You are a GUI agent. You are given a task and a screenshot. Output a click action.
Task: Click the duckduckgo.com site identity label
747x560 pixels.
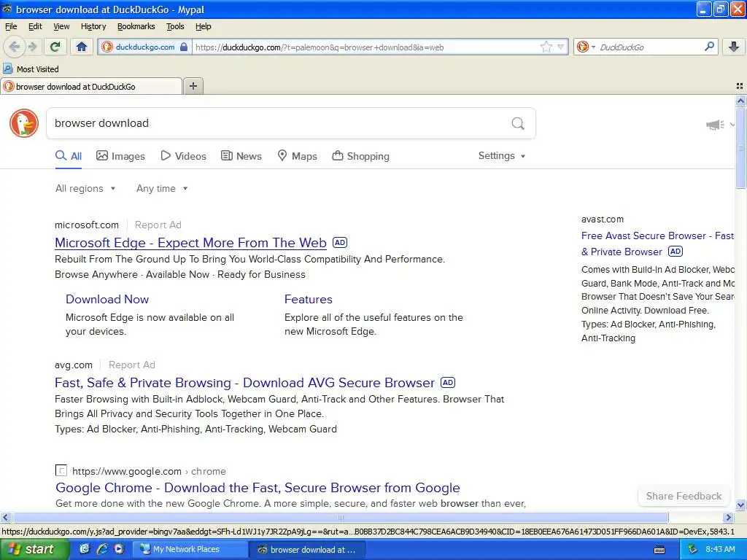pyautogui.click(x=145, y=47)
